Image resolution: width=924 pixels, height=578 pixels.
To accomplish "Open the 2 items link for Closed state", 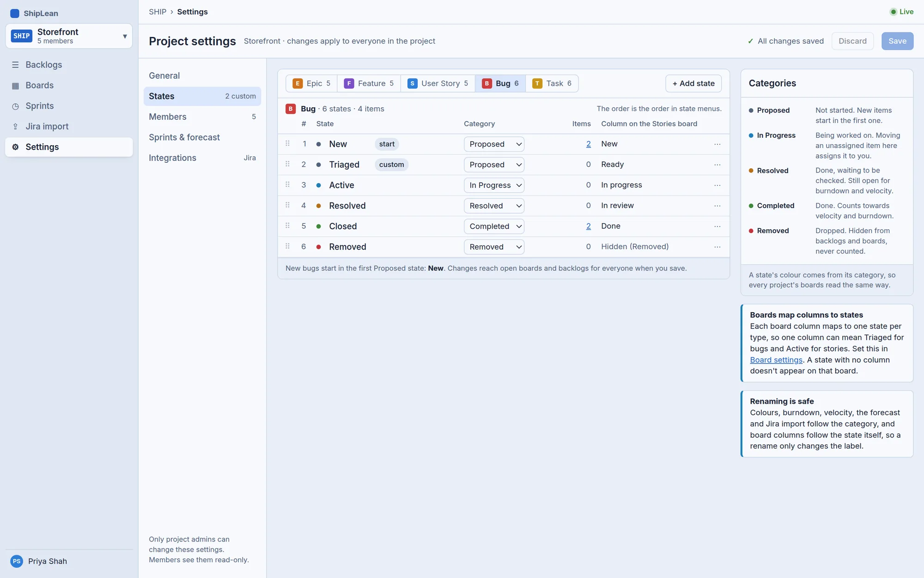I will coord(588,227).
